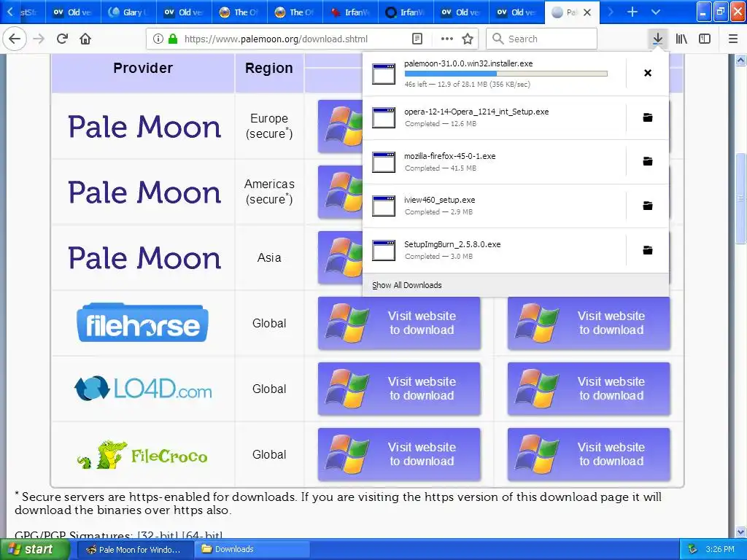747x560 pixels.
Task: Click the page scrollbar up arrow
Action: [x=741, y=61]
